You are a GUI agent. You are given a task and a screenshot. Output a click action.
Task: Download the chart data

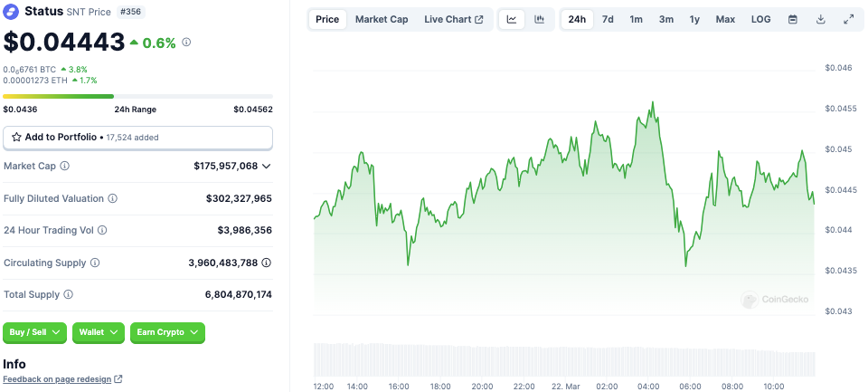[821, 19]
